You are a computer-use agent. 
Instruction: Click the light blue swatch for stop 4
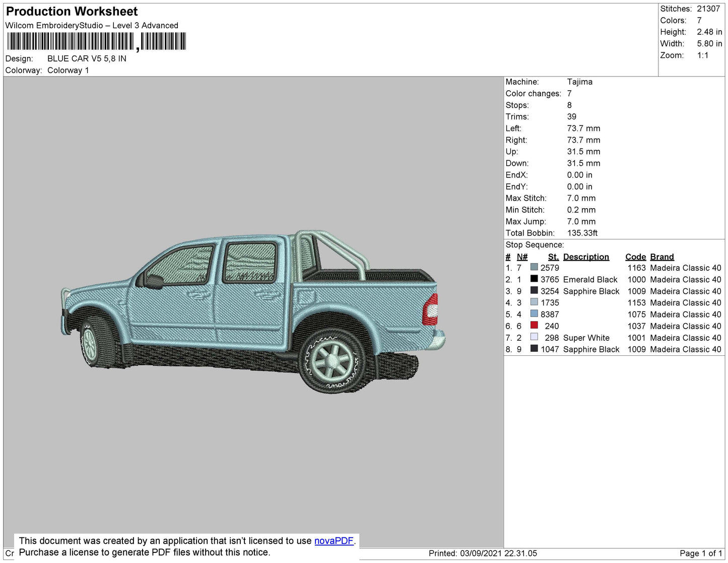click(x=534, y=302)
